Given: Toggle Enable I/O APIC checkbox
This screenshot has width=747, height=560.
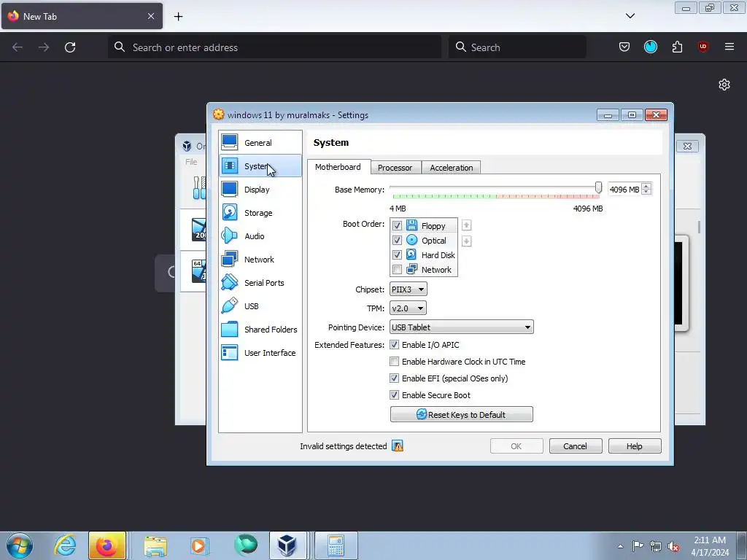Looking at the screenshot, I should (395, 345).
